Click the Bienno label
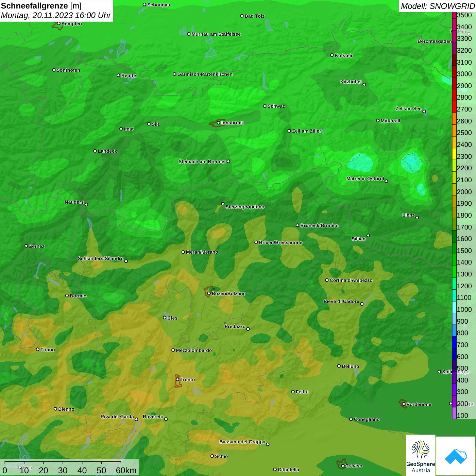This screenshot has width=476, height=476. [66, 409]
